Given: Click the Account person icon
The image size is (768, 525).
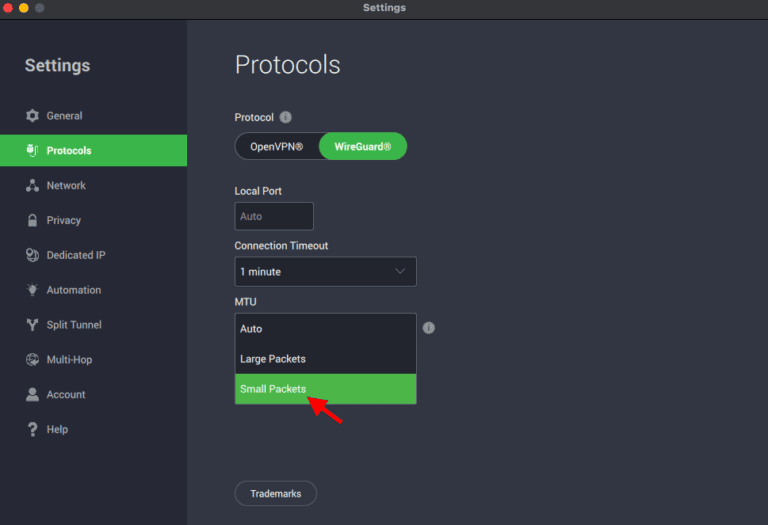Looking at the screenshot, I should [x=32, y=395].
